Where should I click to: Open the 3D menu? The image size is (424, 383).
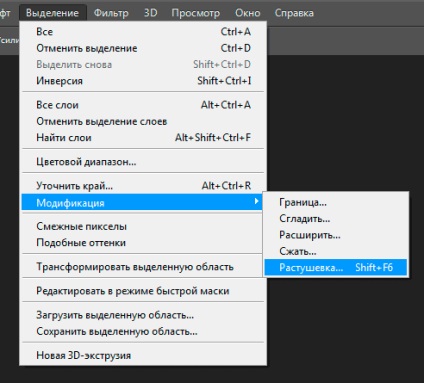pos(150,13)
